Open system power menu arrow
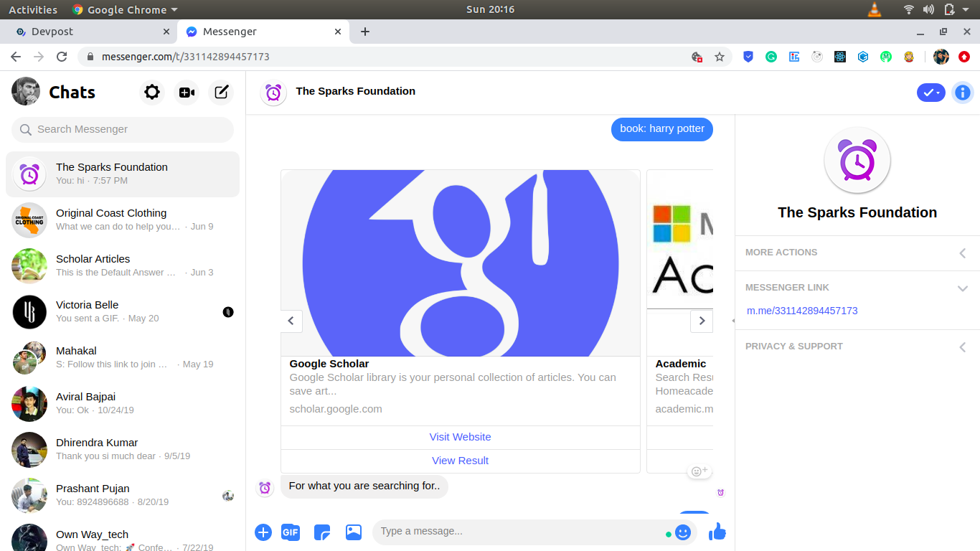Screen dimensions: 980x551 point(966,10)
